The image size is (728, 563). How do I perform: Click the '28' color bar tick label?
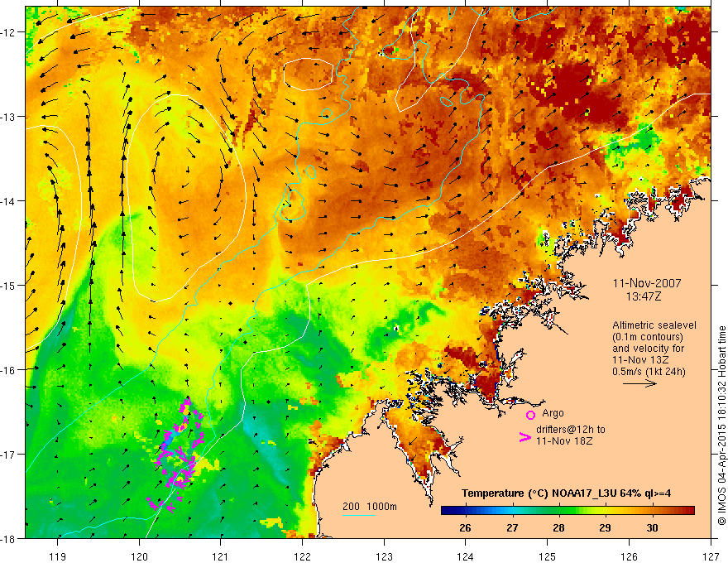(558, 527)
